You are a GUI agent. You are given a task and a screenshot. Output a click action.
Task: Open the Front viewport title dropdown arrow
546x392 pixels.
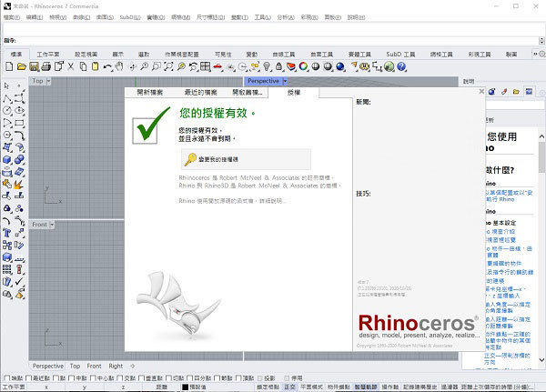(52, 225)
